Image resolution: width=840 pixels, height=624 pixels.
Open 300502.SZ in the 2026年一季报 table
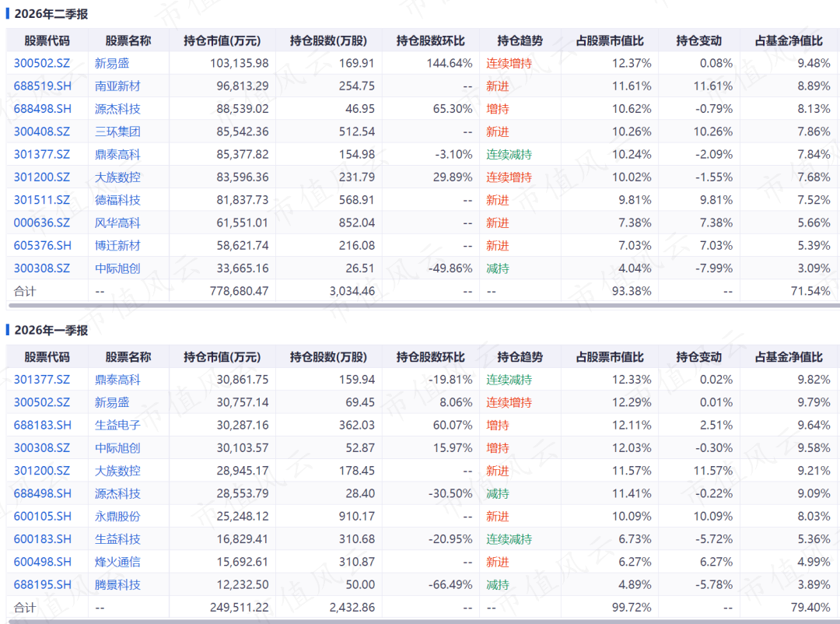click(x=42, y=402)
